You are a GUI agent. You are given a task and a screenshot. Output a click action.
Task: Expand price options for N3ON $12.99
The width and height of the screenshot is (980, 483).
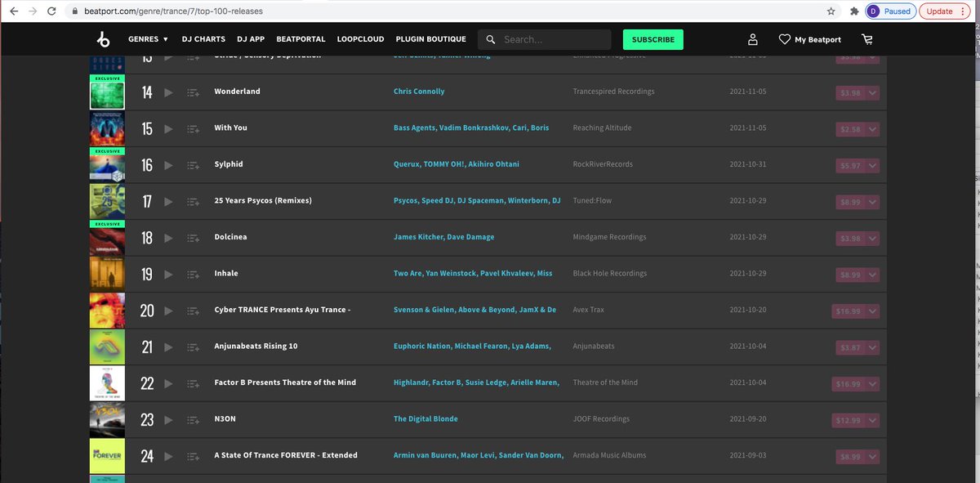tap(873, 420)
